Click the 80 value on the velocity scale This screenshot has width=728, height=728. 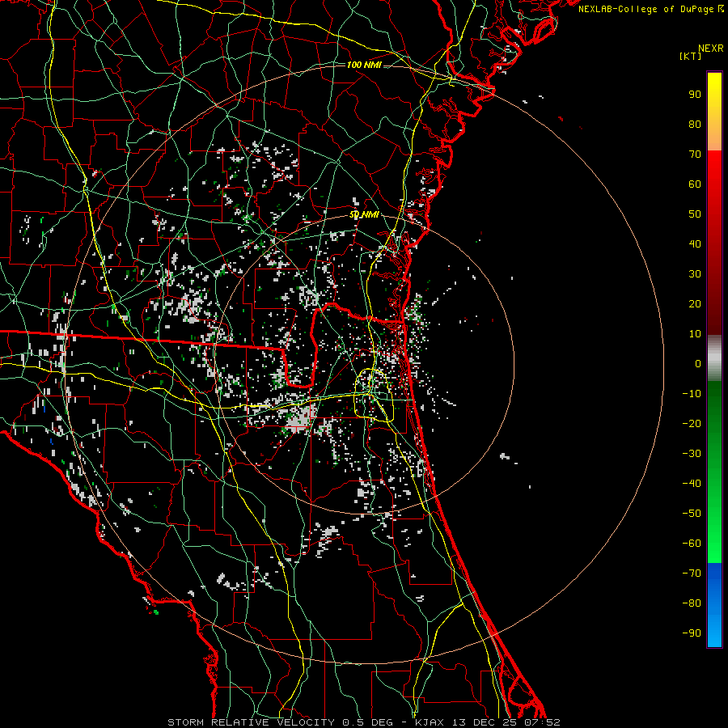tap(695, 124)
